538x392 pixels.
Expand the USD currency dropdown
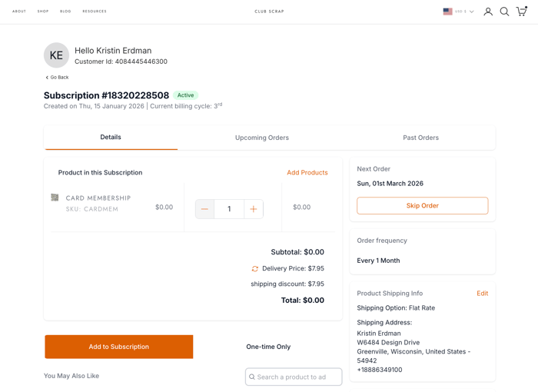pos(464,12)
